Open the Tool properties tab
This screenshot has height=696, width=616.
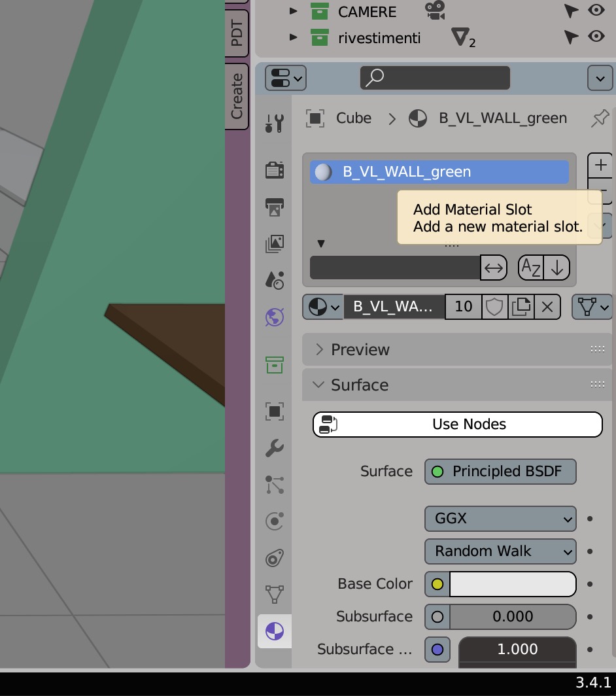274,122
